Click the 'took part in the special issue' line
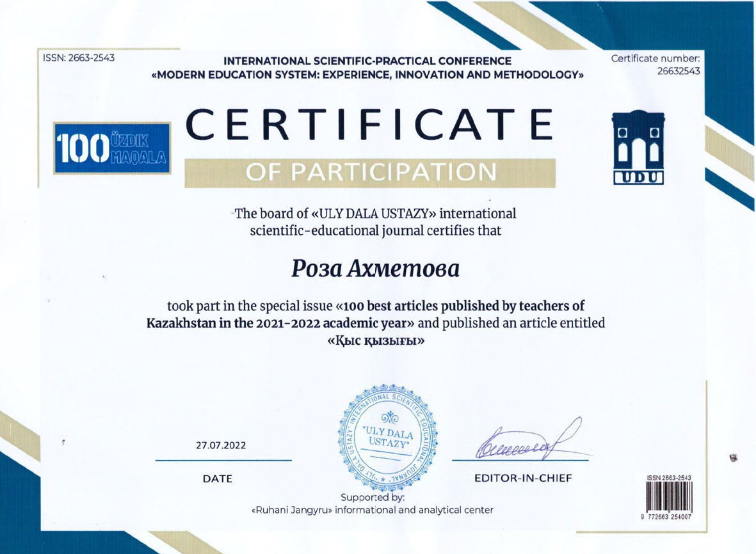 click(x=376, y=306)
